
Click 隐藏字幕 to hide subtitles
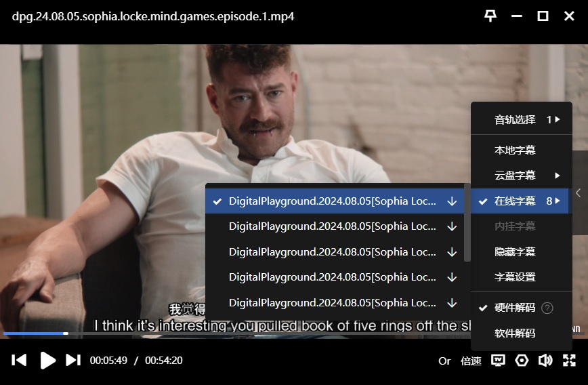(x=515, y=251)
